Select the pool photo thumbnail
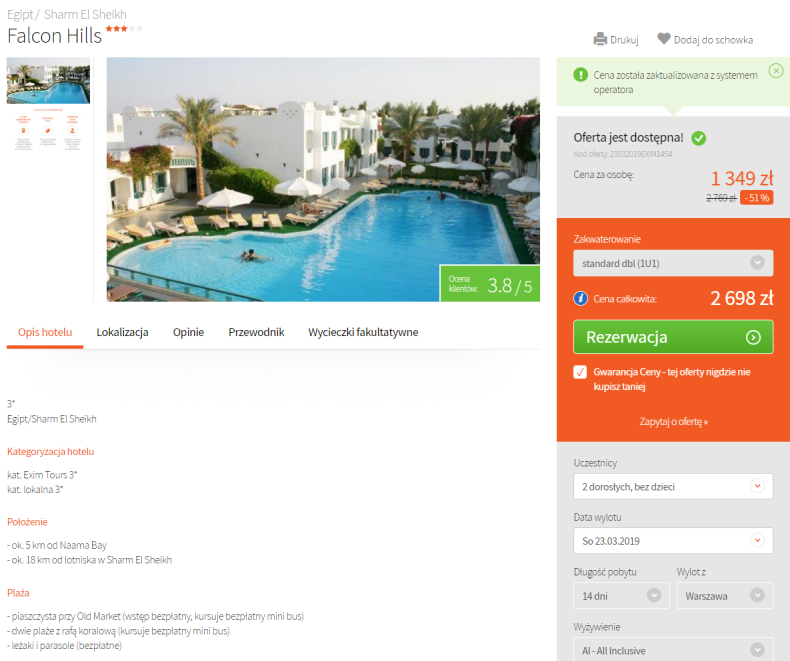790x661 pixels. tap(48, 81)
